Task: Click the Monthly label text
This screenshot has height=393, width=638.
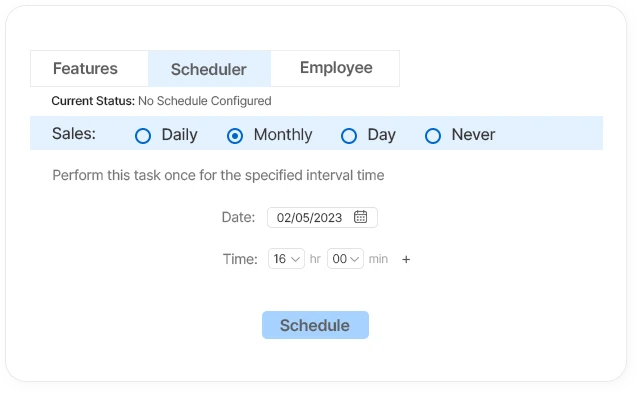Action: [x=283, y=135]
